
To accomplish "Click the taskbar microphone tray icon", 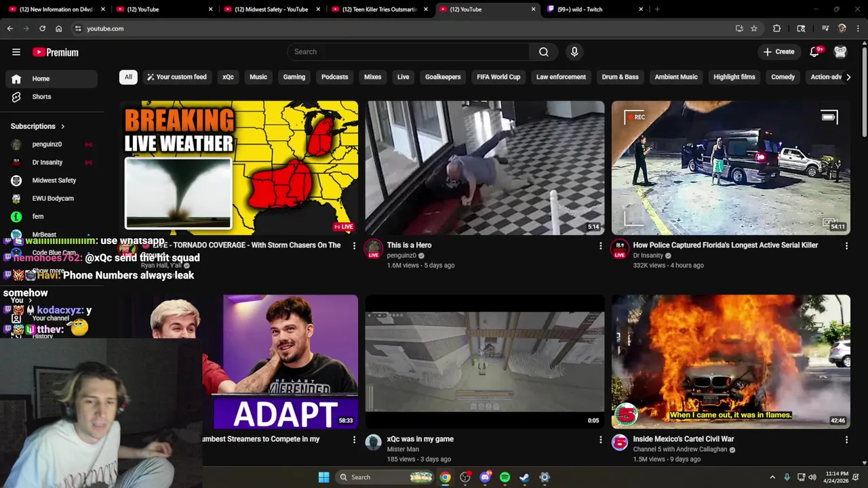I will [787, 477].
